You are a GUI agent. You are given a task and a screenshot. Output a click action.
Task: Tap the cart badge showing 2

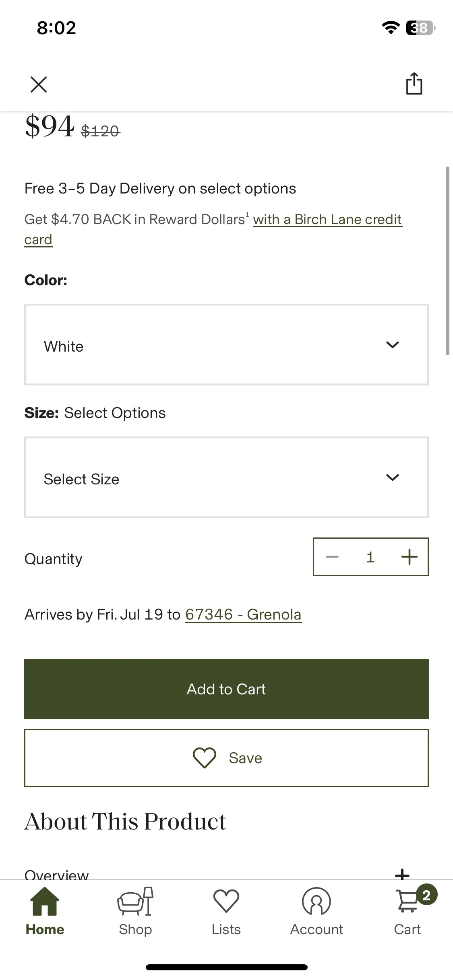[427, 895]
